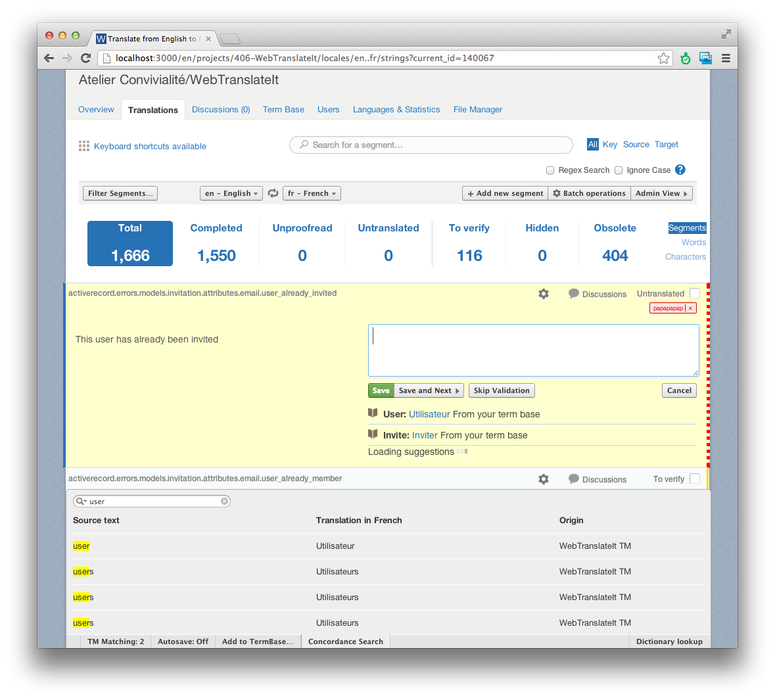Switch to the Overview tab
This screenshot has width=775, height=700.
click(x=96, y=109)
